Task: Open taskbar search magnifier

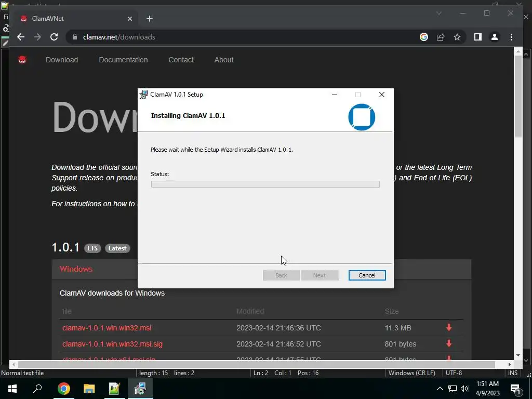Action: pos(37,389)
